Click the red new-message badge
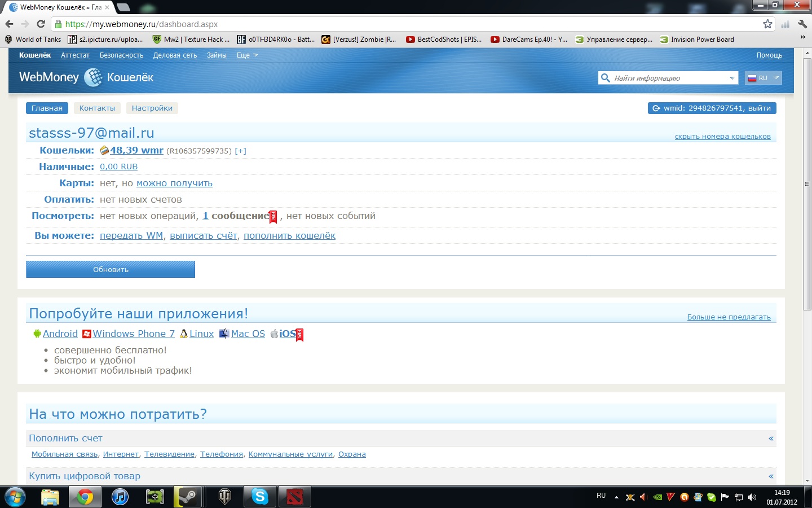Screen dimensions: 812x508 (273, 217)
